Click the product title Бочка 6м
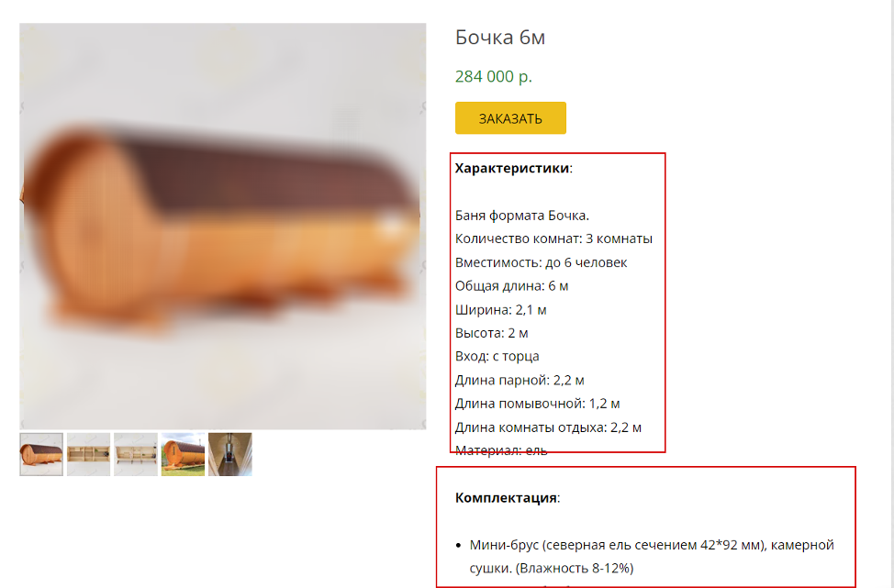The image size is (894, 588). 500,37
